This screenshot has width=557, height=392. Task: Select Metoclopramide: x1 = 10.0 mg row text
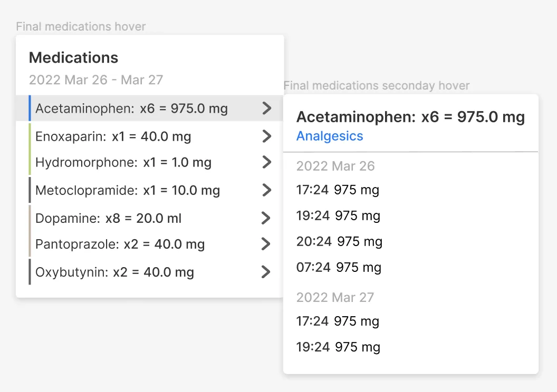128,191
